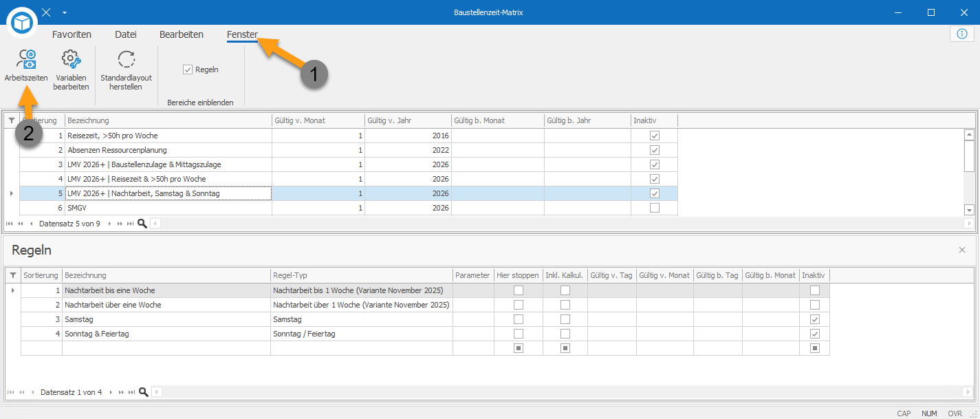Go to next record in upper navigator
This screenshot has width=980, height=419.
tap(109, 224)
